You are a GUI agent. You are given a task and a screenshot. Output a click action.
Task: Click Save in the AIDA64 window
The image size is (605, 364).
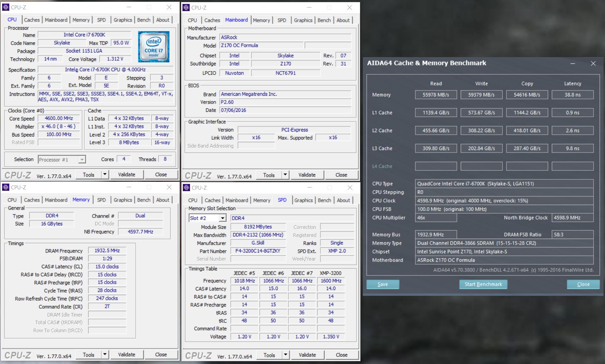[x=382, y=284]
